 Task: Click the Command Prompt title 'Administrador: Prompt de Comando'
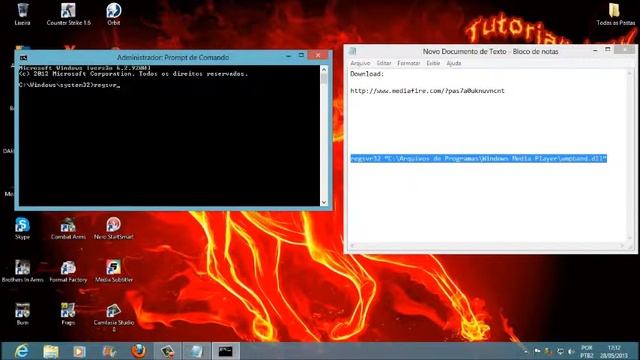click(x=173, y=58)
